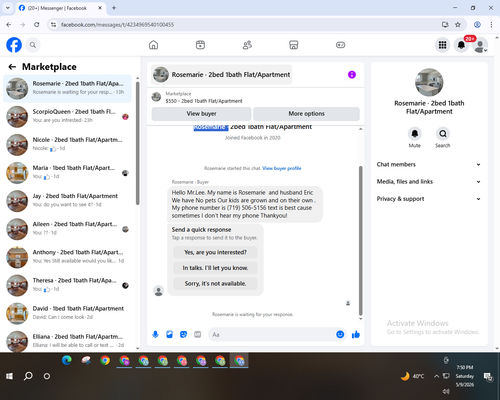Click the message thread vertical scrollbar
The image size is (500, 400).
[360, 240]
